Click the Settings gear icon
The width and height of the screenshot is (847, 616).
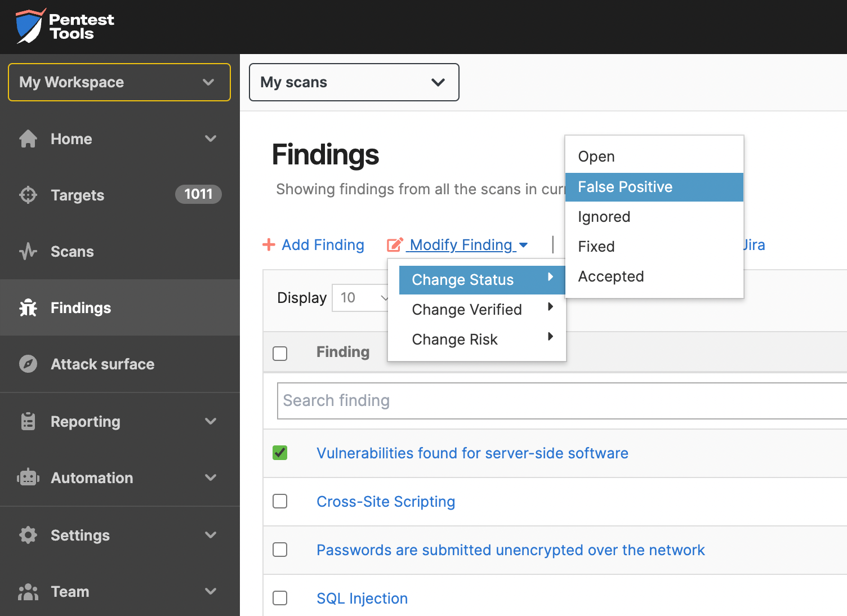[x=28, y=535]
